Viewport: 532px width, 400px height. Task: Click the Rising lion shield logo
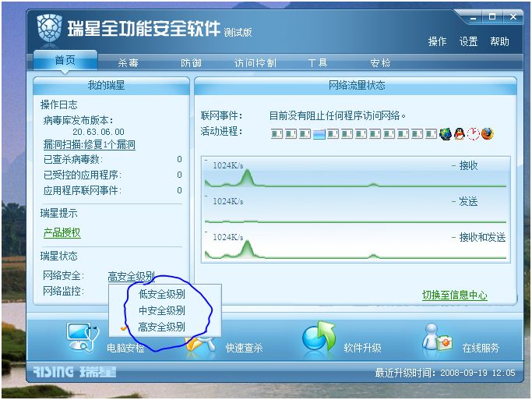pos(50,28)
